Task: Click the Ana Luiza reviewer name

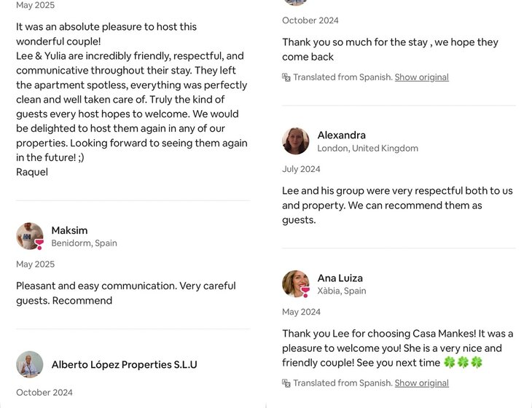Action: 340,278
